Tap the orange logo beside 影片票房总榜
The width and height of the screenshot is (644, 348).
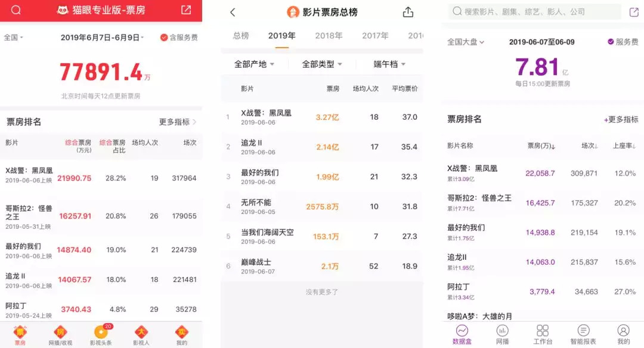pos(293,12)
